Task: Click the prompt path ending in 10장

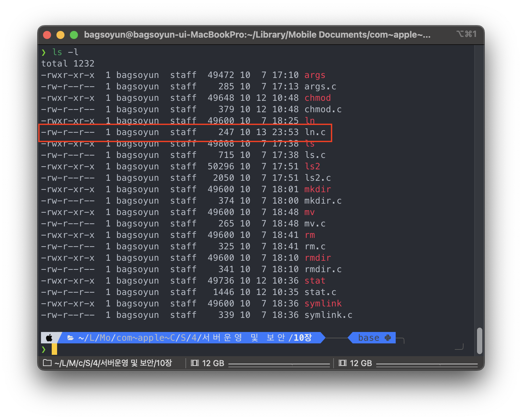Action: (x=195, y=338)
